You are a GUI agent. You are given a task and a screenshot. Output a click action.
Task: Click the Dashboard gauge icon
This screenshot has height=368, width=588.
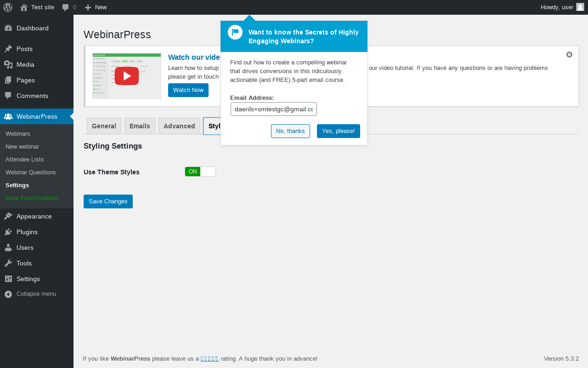pyautogui.click(x=8, y=28)
